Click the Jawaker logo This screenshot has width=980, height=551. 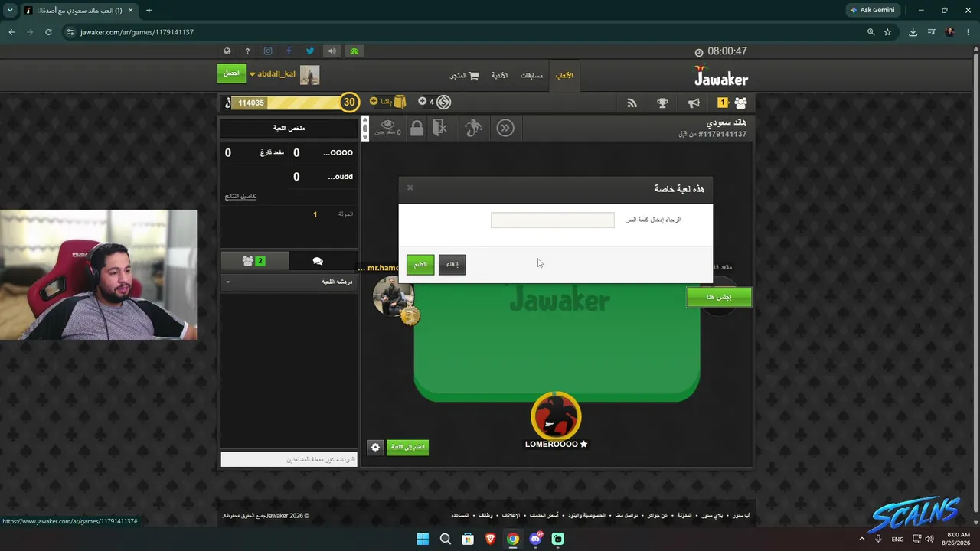[x=721, y=77]
